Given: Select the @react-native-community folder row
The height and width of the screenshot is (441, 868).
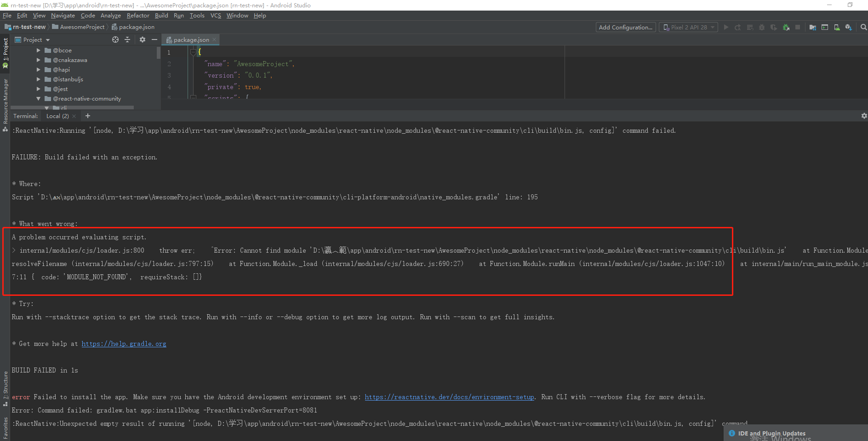Looking at the screenshot, I should [86, 99].
